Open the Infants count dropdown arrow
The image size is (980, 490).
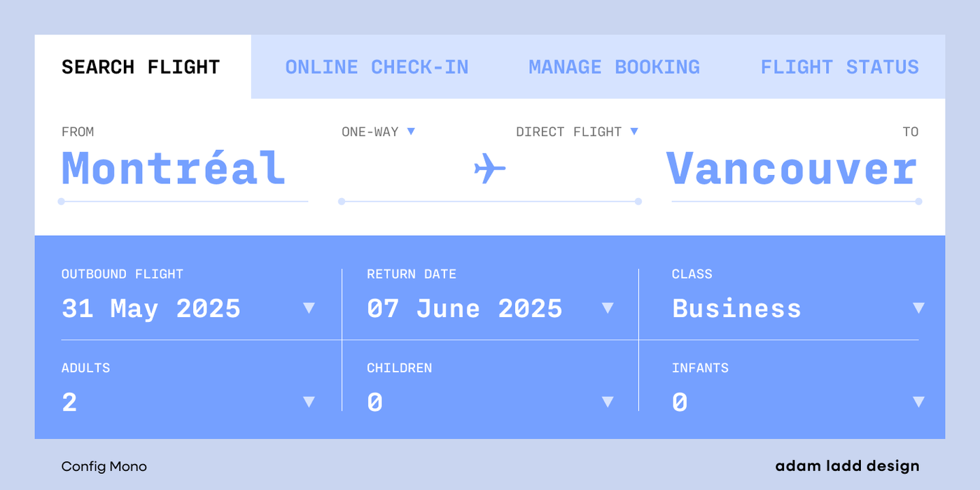point(918,402)
